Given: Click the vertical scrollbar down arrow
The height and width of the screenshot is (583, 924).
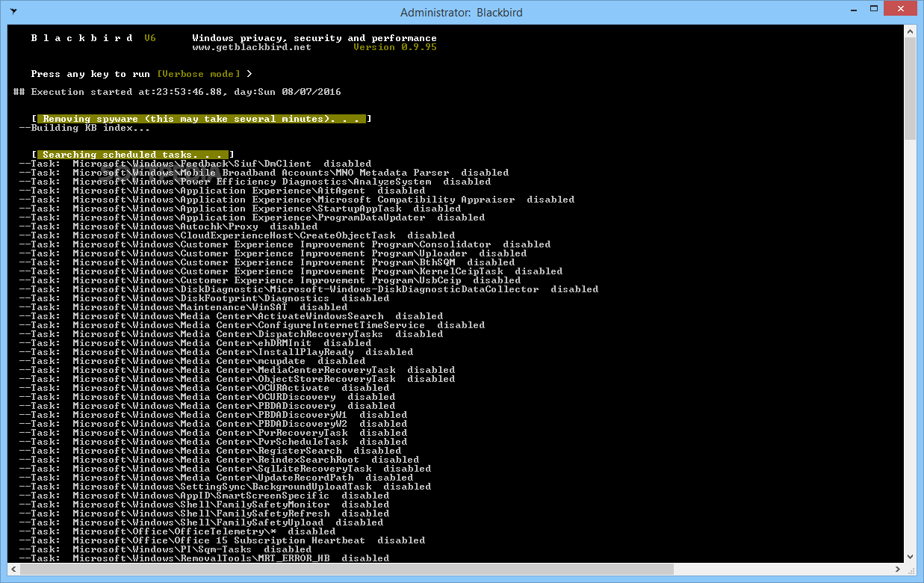Looking at the screenshot, I should pos(910,556).
